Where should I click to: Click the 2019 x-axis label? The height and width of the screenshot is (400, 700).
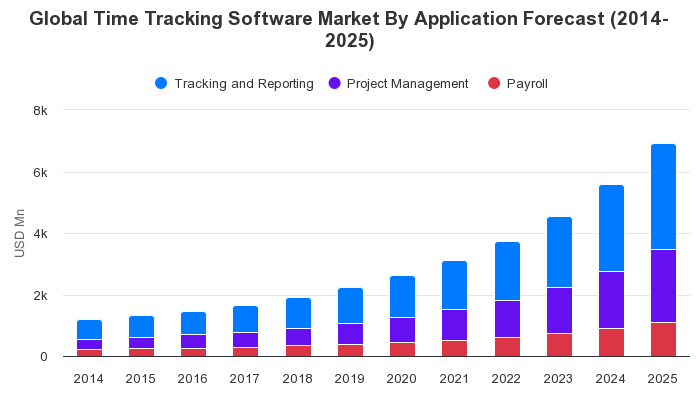(350, 379)
